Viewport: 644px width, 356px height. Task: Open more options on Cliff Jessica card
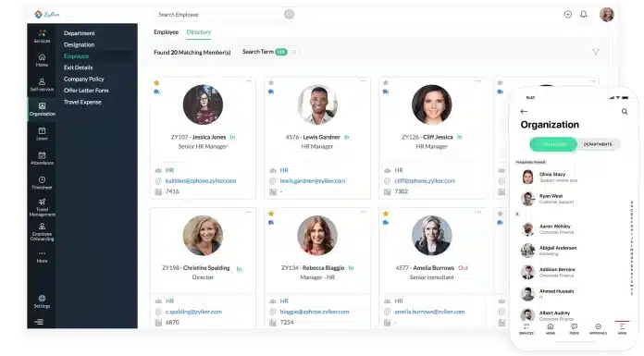(x=478, y=80)
